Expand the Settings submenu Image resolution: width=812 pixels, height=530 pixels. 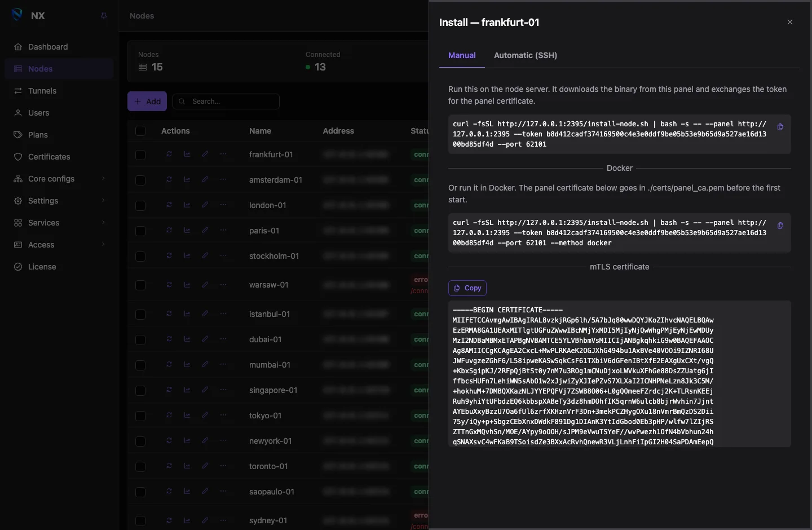click(x=59, y=201)
